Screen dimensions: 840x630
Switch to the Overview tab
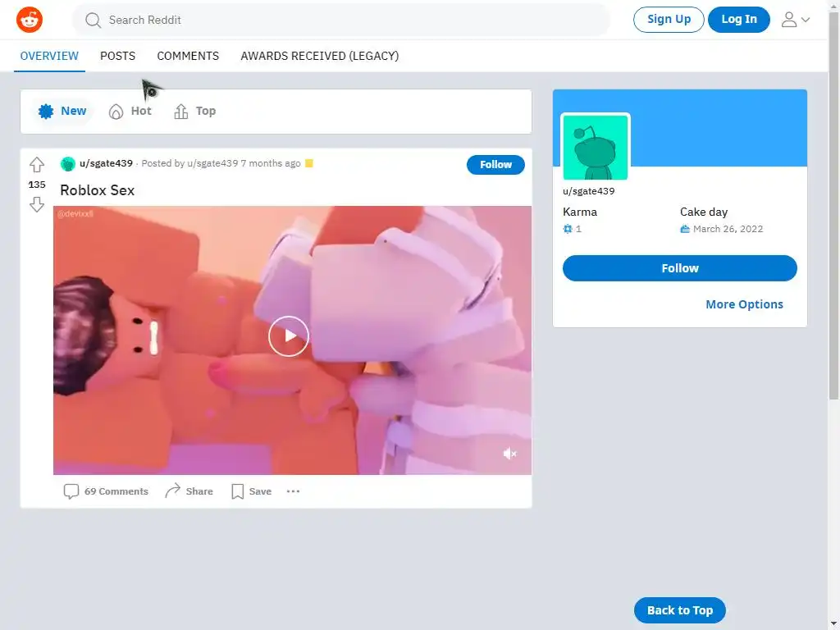tap(49, 56)
